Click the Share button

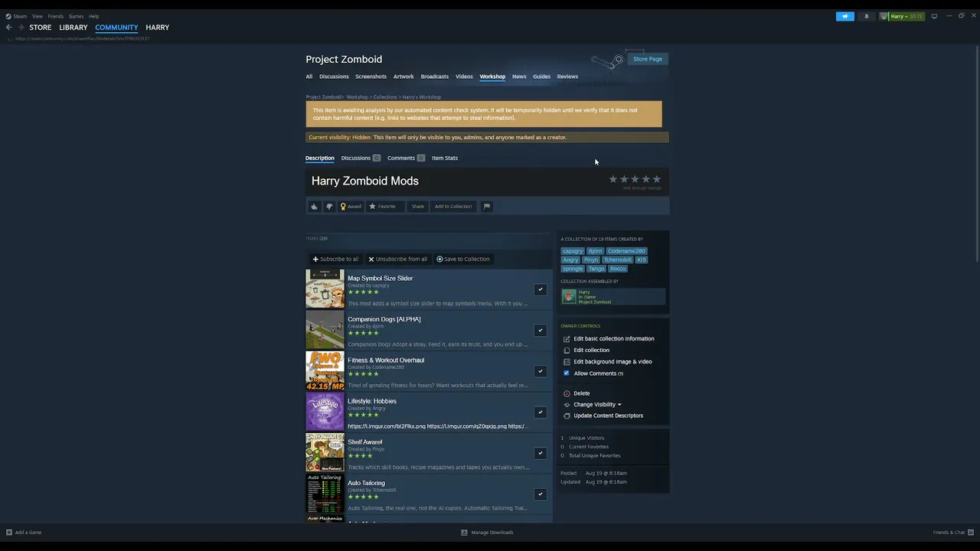coord(417,207)
